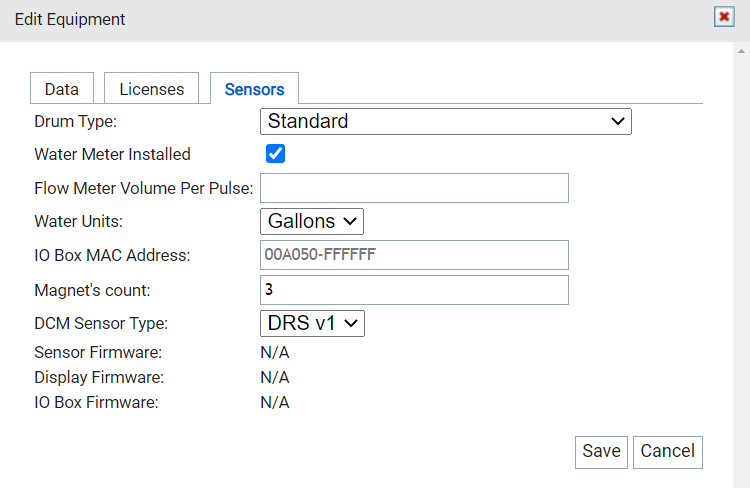The width and height of the screenshot is (750, 488).
Task: Open the Licenses tab
Action: [152, 89]
